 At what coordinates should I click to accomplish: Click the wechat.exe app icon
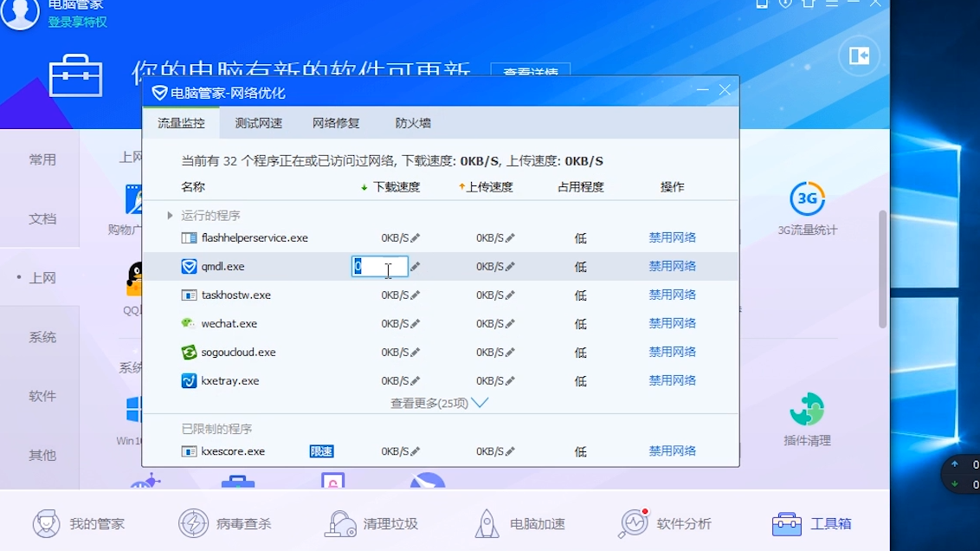[x=189, y=323]
